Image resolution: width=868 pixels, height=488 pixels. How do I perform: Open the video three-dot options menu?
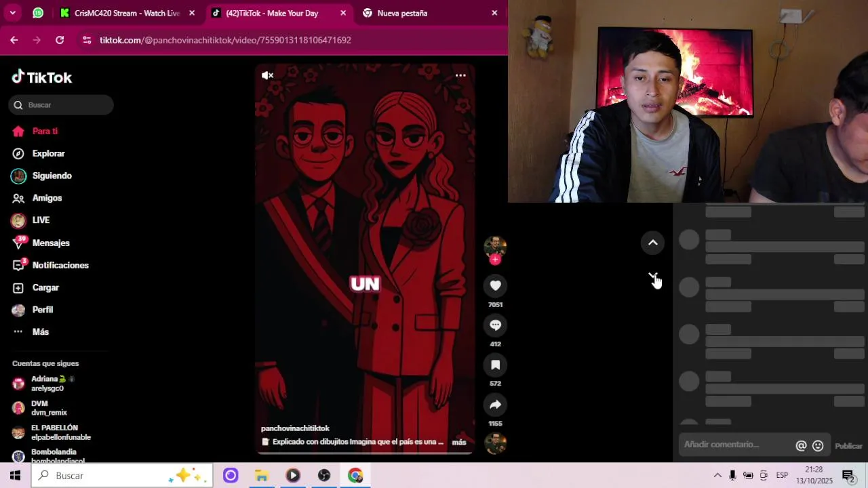460,75
